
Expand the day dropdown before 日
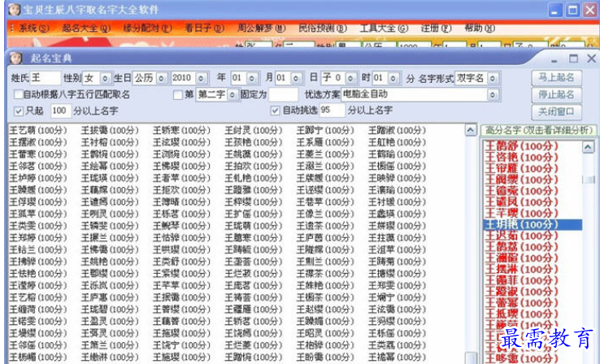[x=296, y=78]
